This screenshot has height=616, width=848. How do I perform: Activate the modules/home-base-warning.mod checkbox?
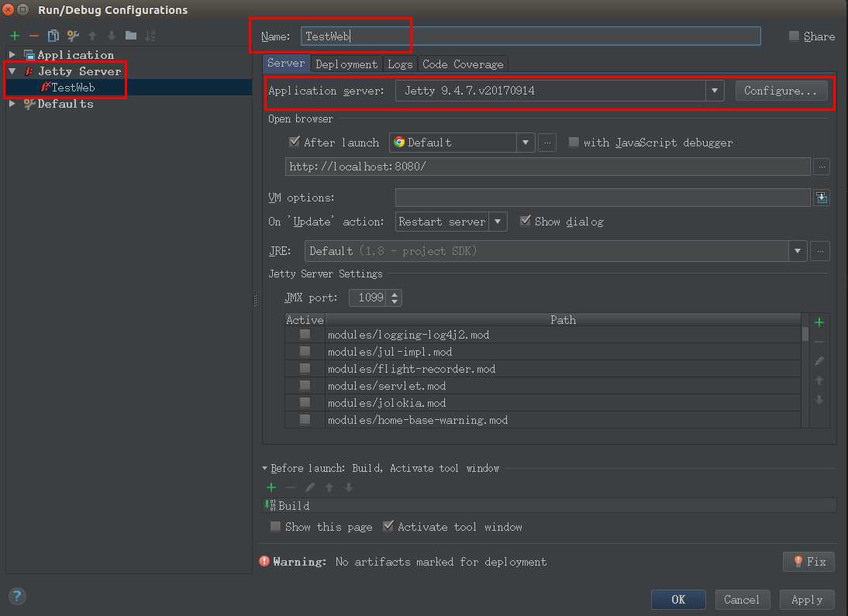(305, 420)
